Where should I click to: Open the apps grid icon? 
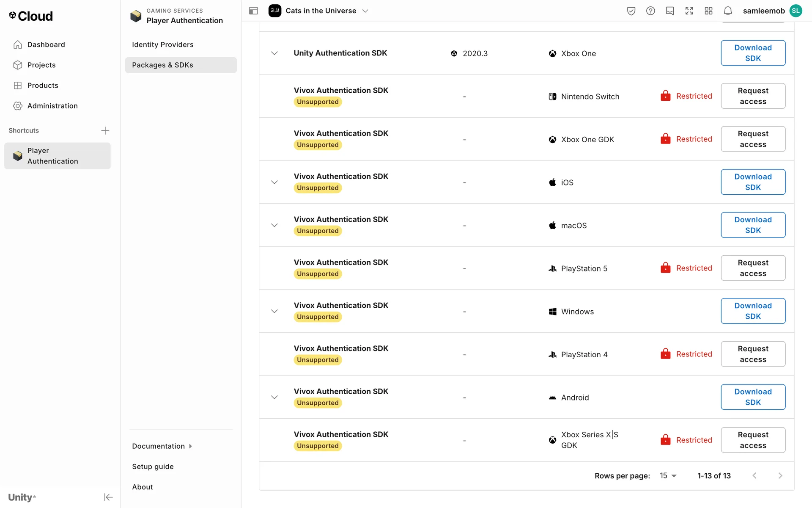point(709,11)
